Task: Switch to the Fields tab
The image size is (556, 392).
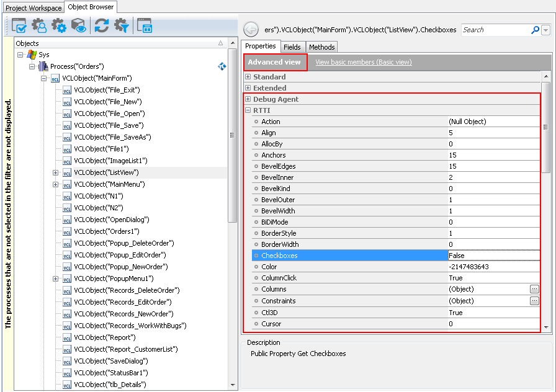Action: coord(292,46)
